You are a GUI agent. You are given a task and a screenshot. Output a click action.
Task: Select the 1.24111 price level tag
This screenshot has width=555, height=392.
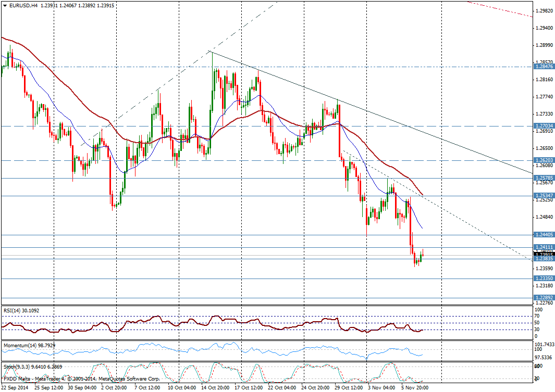(x=544, y=247)
